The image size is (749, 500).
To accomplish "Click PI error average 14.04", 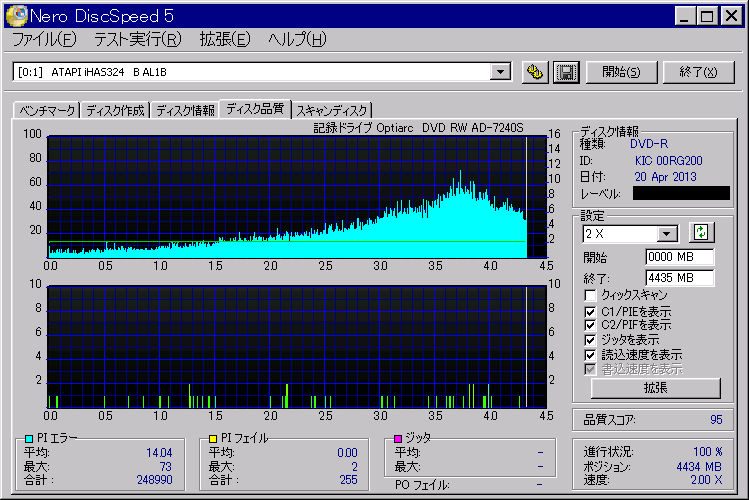I will point(159,452).
